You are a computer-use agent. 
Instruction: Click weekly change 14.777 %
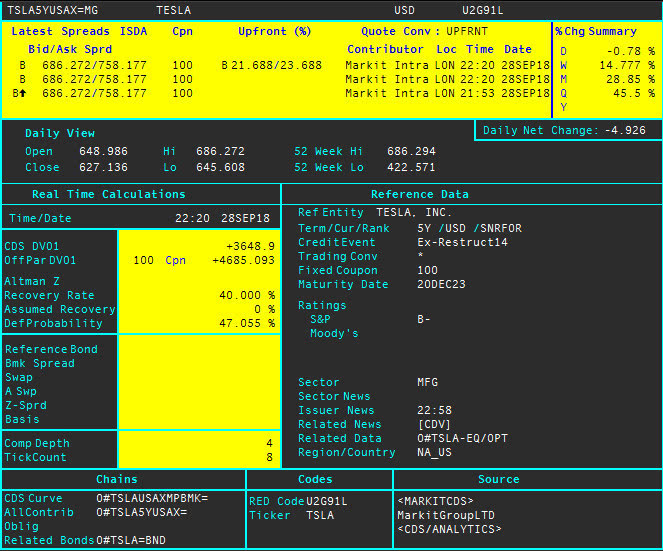[627, 65]
